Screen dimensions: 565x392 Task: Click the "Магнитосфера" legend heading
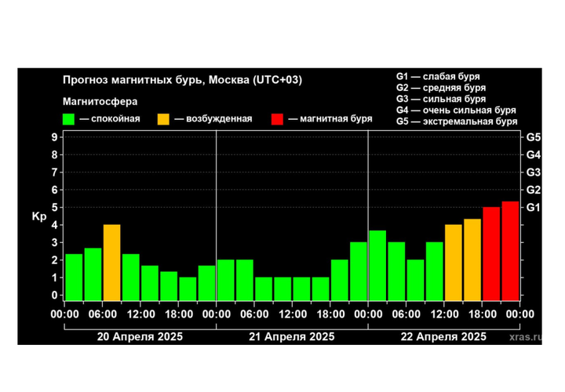pyautogui.click(x=100, y=101)
